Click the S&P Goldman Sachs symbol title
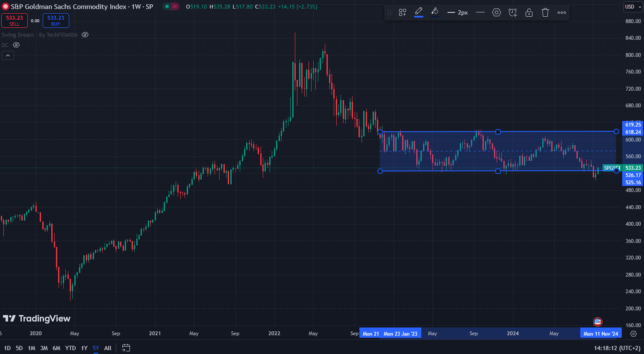 (82, 6)
